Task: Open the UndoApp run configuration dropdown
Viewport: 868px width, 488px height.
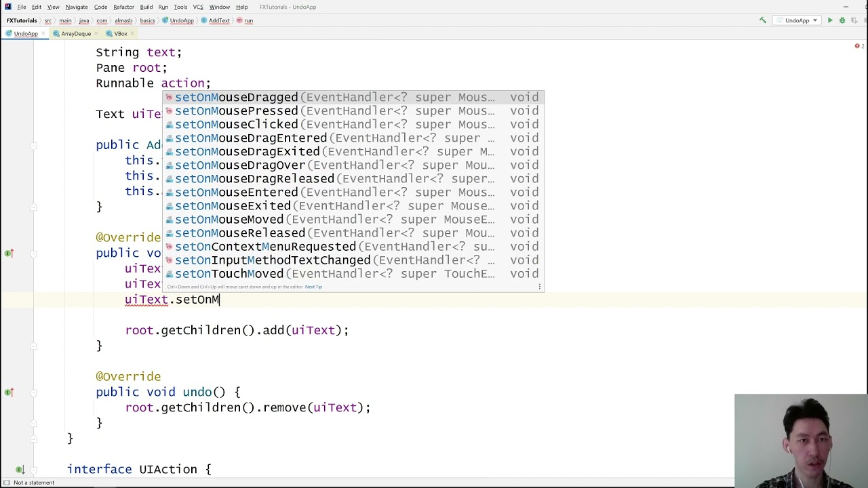Action: (x=797, y=20)
